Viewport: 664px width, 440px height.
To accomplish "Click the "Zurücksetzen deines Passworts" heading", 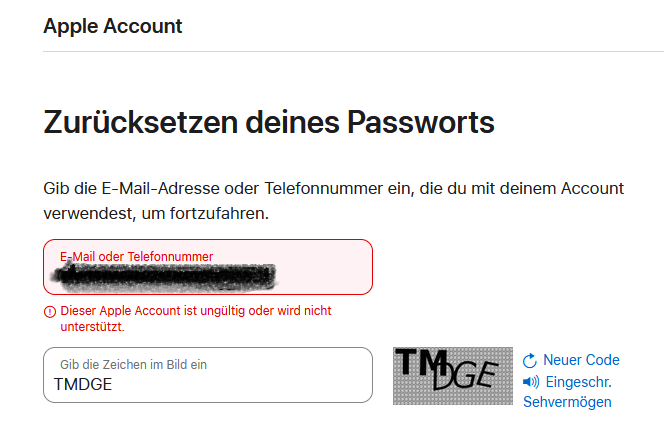I will 269,122.
